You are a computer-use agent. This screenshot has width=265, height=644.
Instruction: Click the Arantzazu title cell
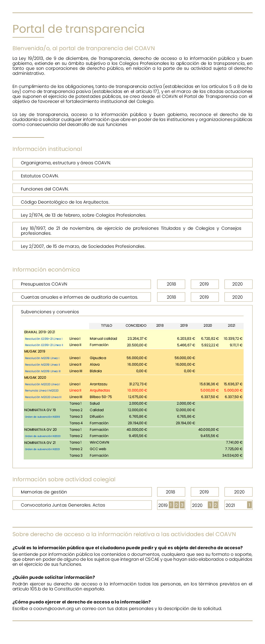[x=99, y=384]
